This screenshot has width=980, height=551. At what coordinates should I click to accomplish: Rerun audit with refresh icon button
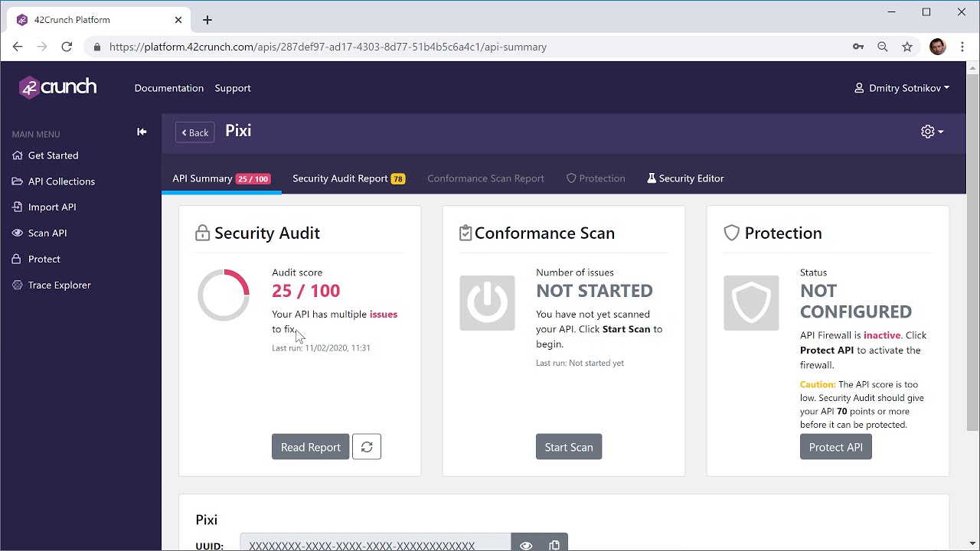tap(367, 447)
